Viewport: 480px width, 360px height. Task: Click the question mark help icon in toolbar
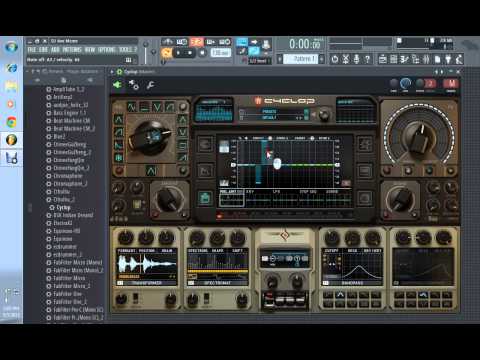(x=367, y=59)
